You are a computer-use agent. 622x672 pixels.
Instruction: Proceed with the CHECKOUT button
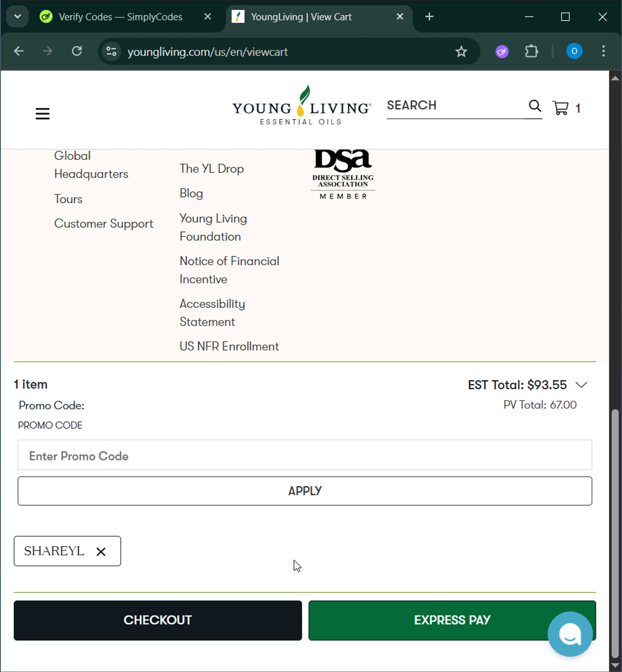pos(158,620)
